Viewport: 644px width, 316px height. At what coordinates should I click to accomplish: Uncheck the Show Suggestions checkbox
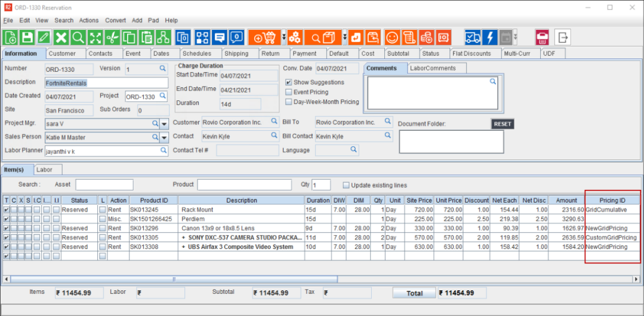tap(288, 82)
